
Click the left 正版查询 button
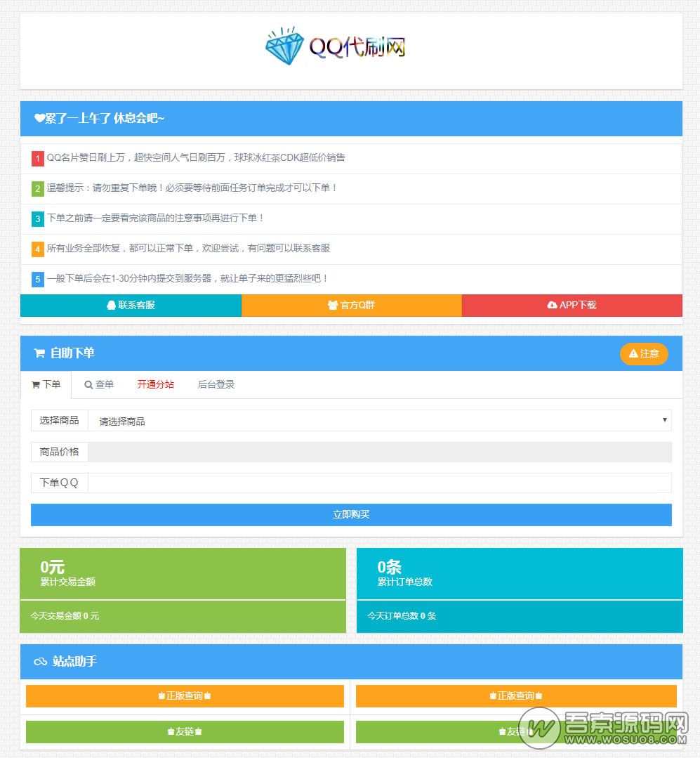(x=185, y=696)
